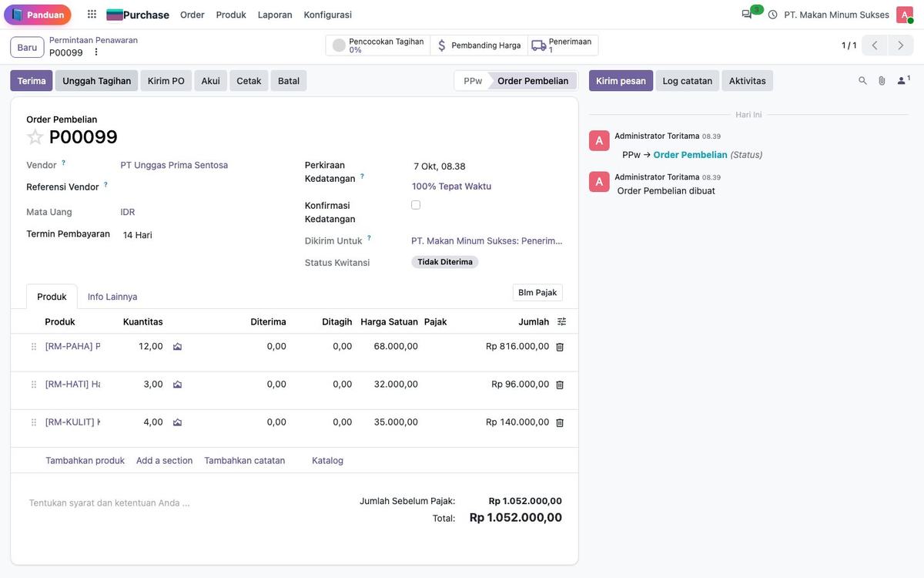Select the Produk tab
The width and height of the screenshot is (924, 578).
click(52, 297)
